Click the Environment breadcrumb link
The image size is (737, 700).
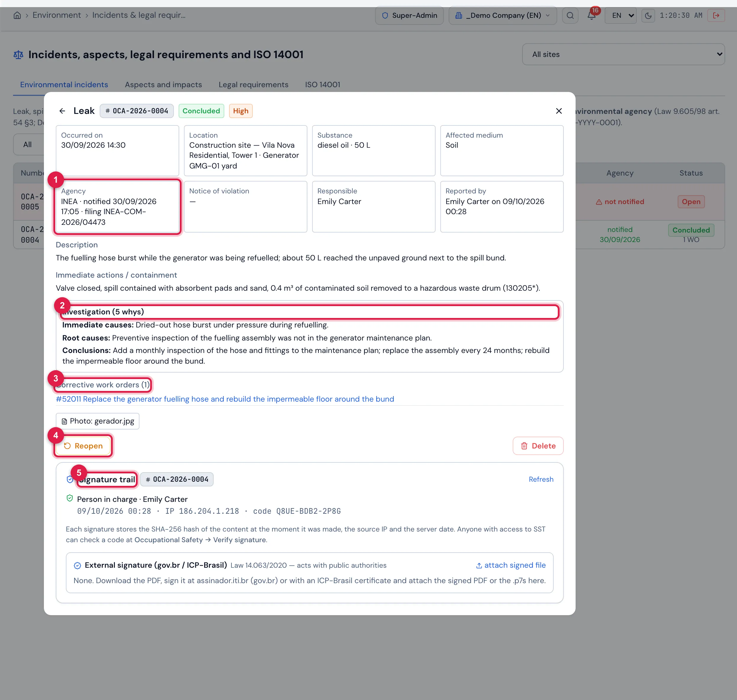tap(57, 15)
